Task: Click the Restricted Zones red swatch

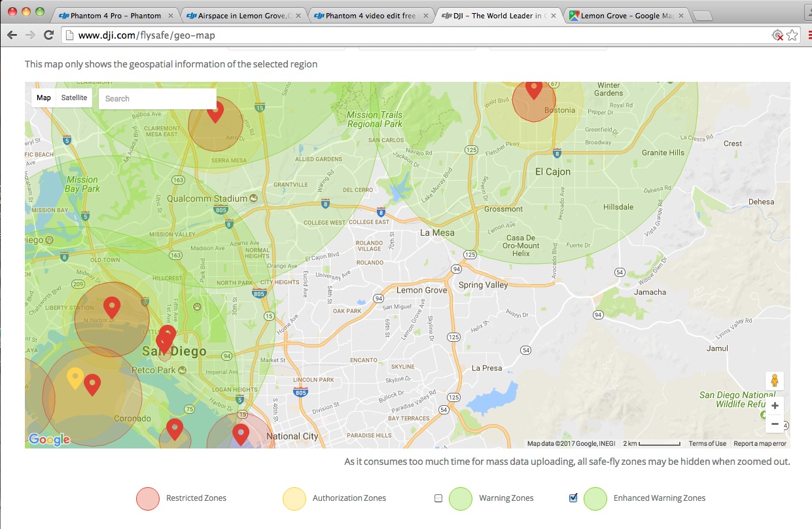Action: (147, 498)
